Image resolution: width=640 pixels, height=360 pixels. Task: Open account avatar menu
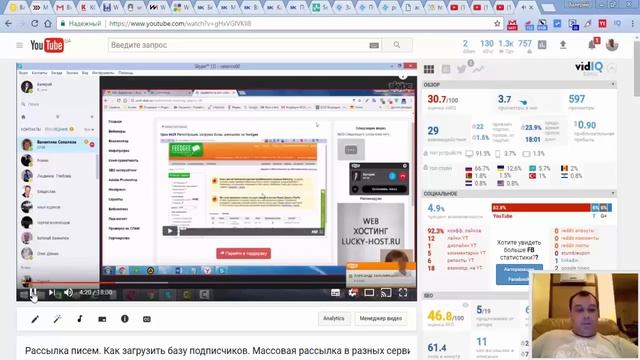(x=612, y=45)
